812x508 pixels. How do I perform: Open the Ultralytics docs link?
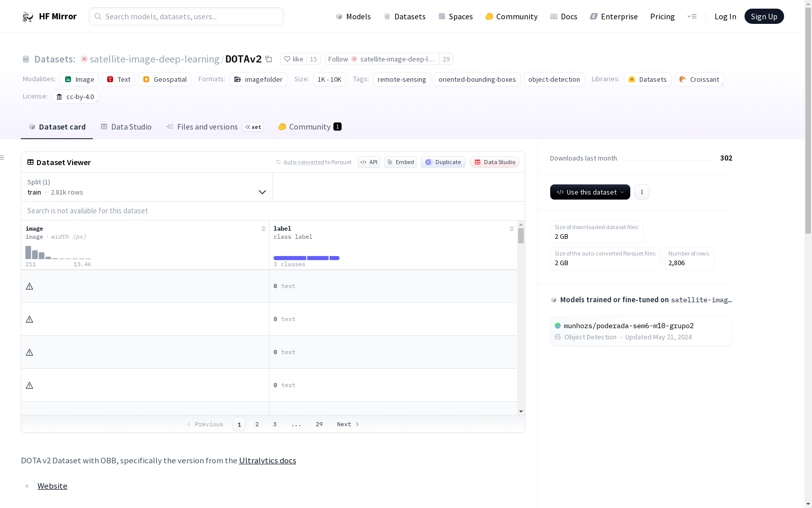[x=267, y=461]
